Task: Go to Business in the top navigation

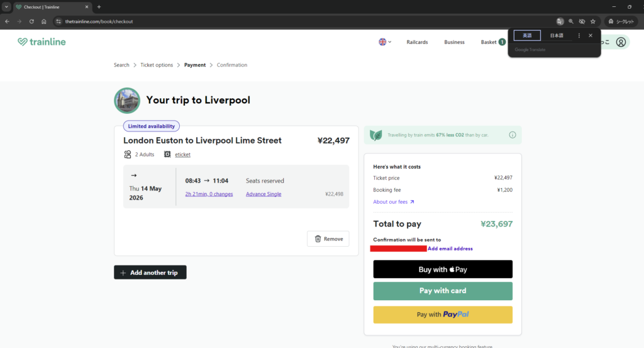Action: point(454,42)
